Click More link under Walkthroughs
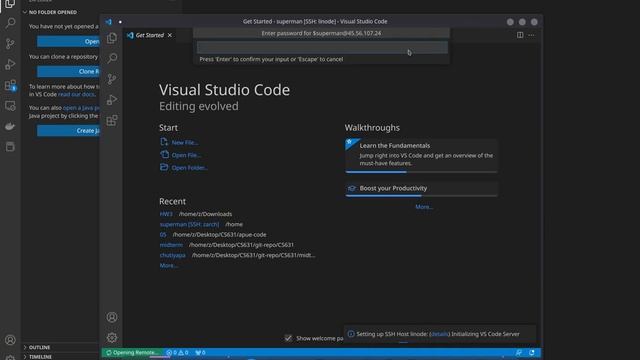The height and width of the screenshot is (360, 640). coord(424,207)
